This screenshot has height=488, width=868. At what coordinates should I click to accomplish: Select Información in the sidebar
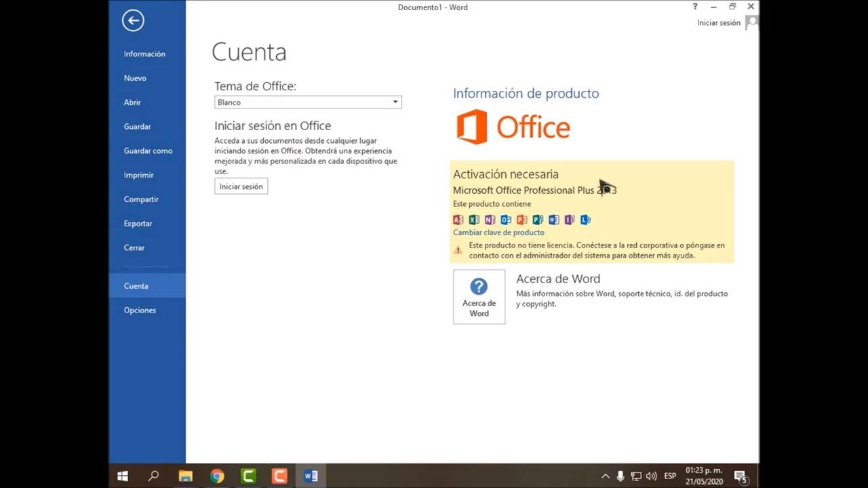point(144,54)
